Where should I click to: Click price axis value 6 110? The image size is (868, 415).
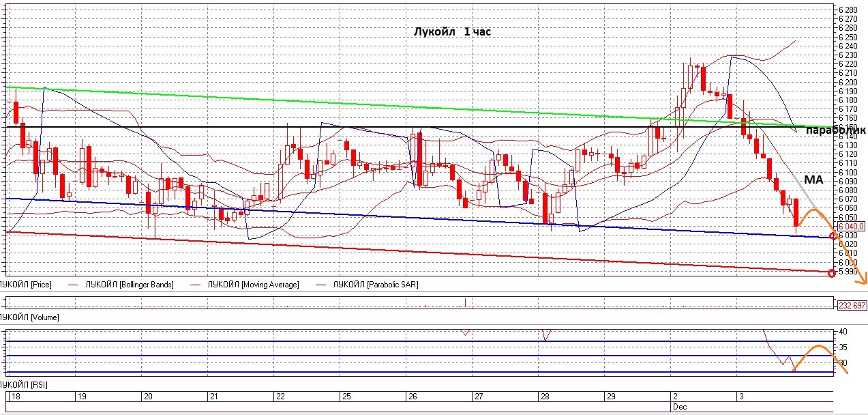848,162
